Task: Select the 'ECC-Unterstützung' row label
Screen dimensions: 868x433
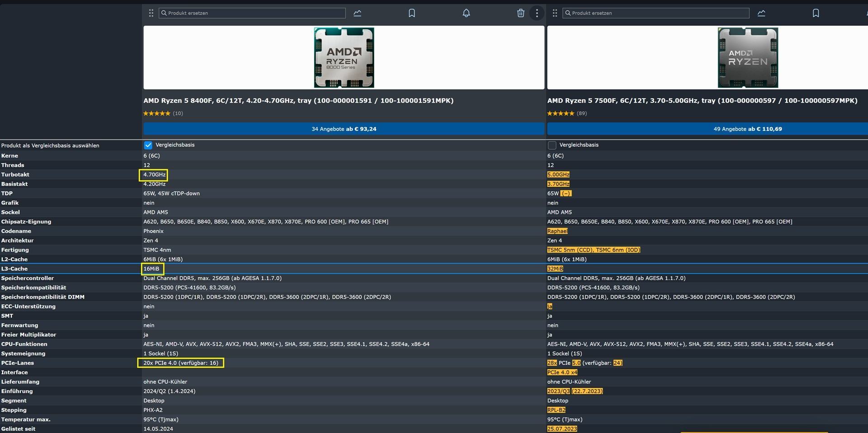Action: (x=28, y=306)
